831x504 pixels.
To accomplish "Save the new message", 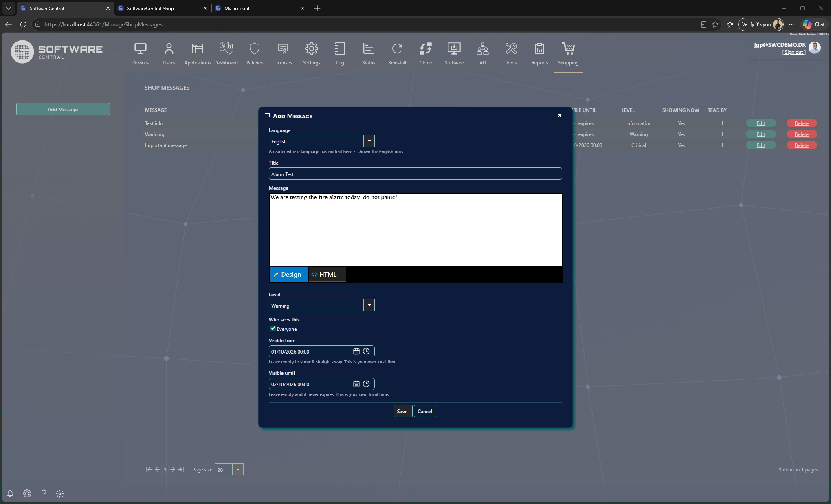I will tap(402, 411).
